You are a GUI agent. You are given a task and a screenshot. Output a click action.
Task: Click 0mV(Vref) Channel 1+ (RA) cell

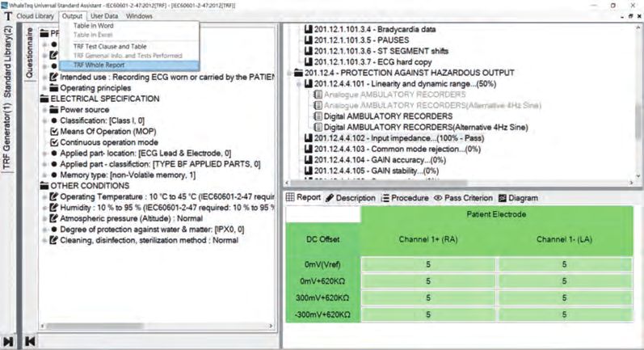click(428, 264)
